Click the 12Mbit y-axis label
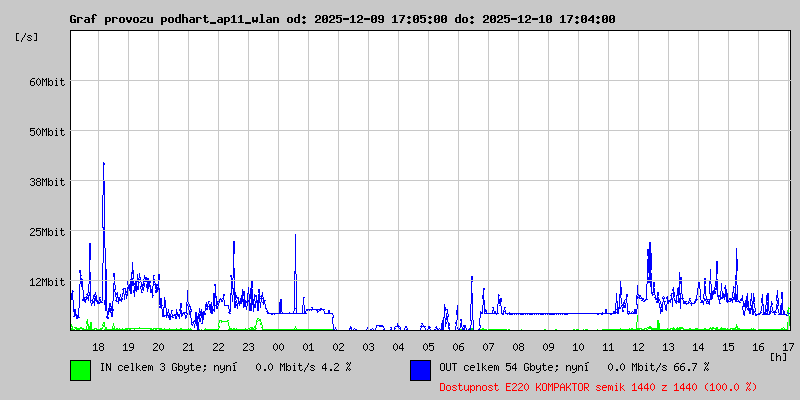This screenshot has width=800, height=400. click(x=47, y=282)
